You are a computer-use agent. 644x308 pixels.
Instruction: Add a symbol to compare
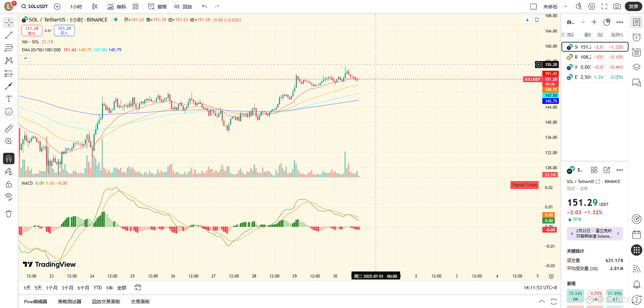click(57, 6)
